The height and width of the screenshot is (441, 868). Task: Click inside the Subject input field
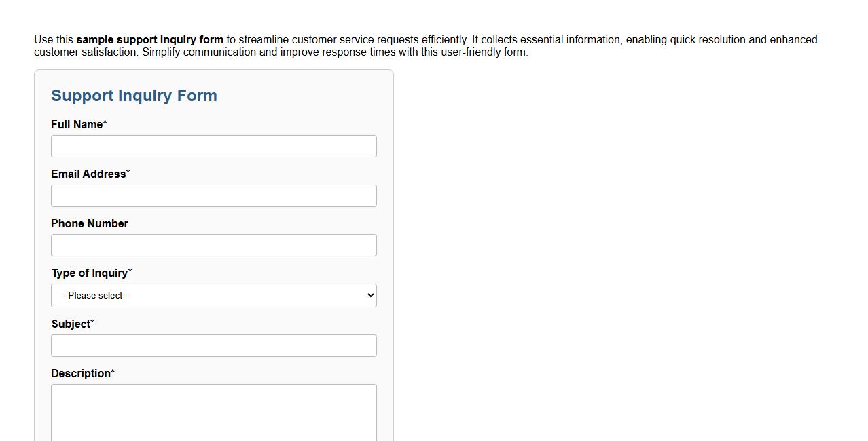[213, 345]
